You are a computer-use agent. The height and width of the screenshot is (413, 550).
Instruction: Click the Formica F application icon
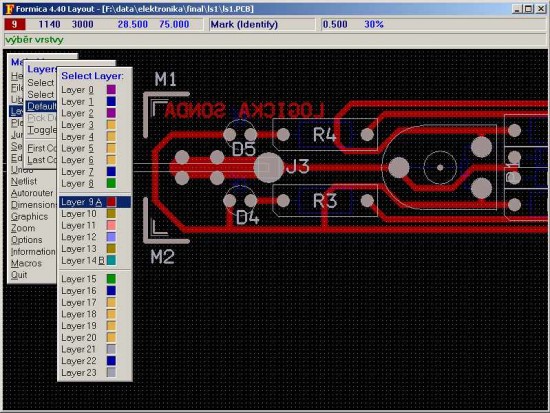[9, 9]
